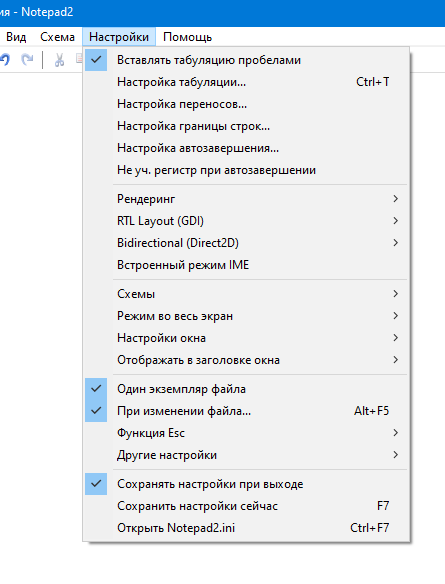Image resolution: width=445 pixels, height=584 pixels.
Task: Toggle 'Сохранять настройки при выходе'
Action: pos(247,484)
